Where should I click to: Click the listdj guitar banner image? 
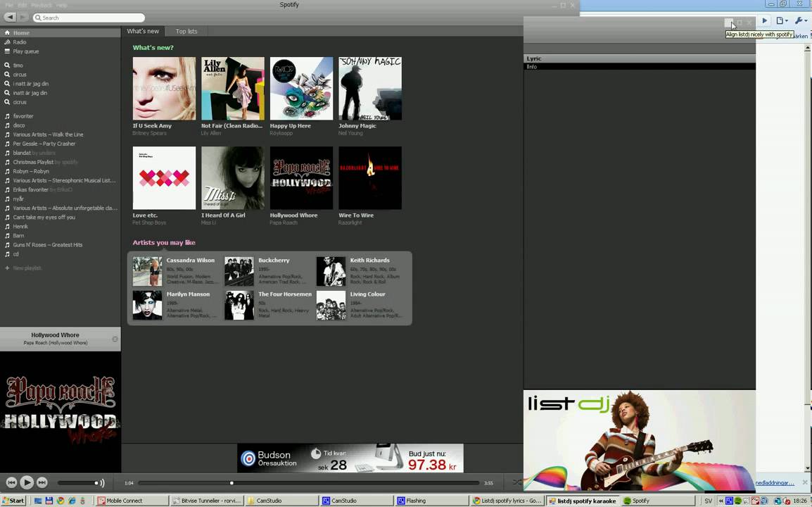coord(640,440)
